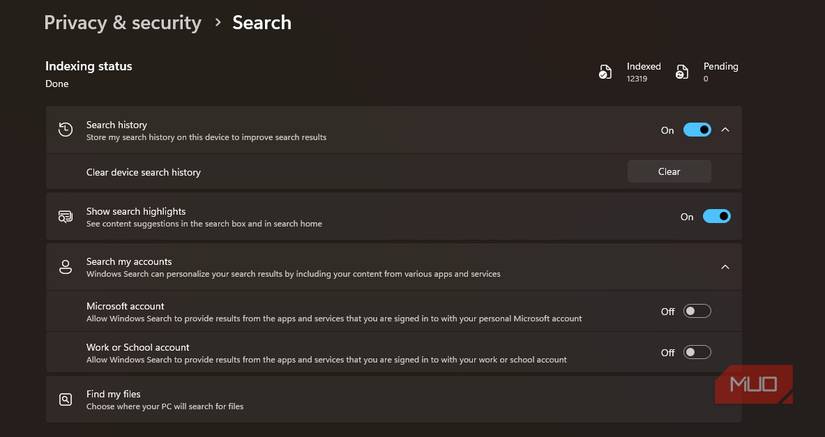Click the Search history clock icon
This screenshot has height=437, width=825.
pos(65,130)
